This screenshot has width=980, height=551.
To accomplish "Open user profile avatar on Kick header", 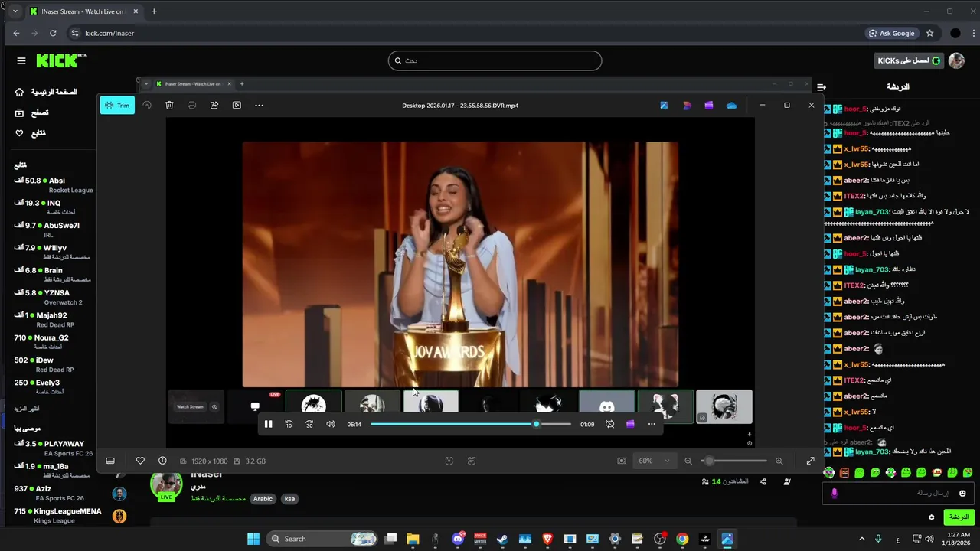I will 956,60.
